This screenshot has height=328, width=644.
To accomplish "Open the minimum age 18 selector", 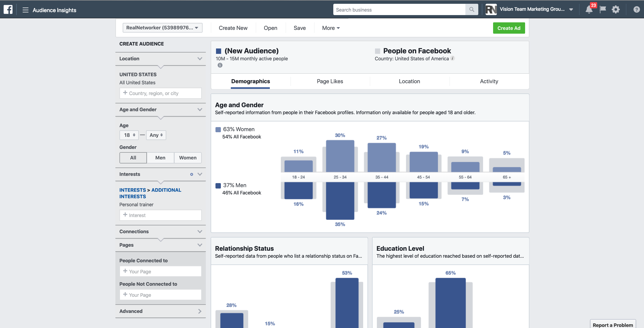I will click(x=129, y=135).
